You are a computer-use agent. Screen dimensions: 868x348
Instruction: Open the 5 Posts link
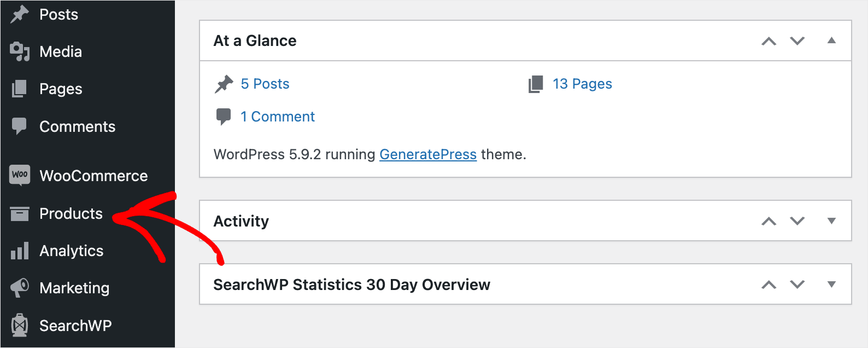265,84
